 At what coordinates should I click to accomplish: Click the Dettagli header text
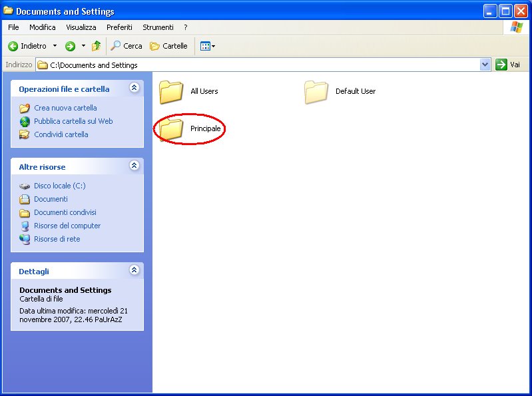click(34, 272)
